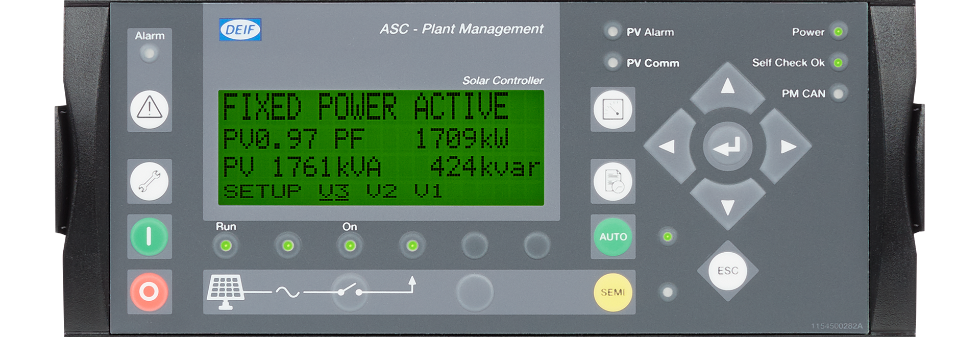The height and width of the screenshot is (337, 980).
Task: Click the 1761kVA reading
Action: 327,167
